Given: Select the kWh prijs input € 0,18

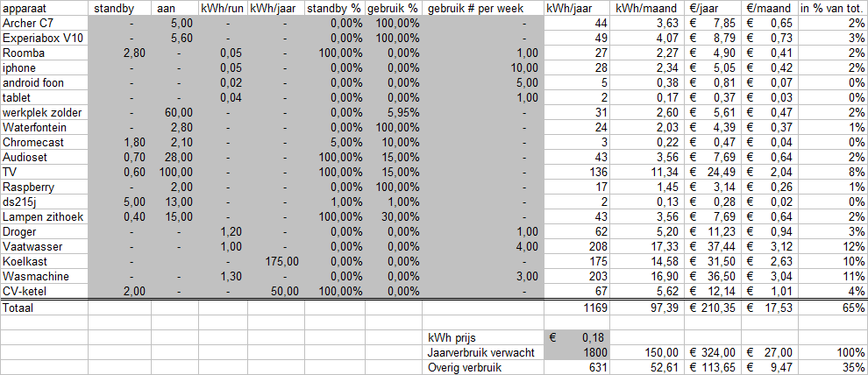Looking at the screenshot, I should pyautogui.click(x=578, y=337).
